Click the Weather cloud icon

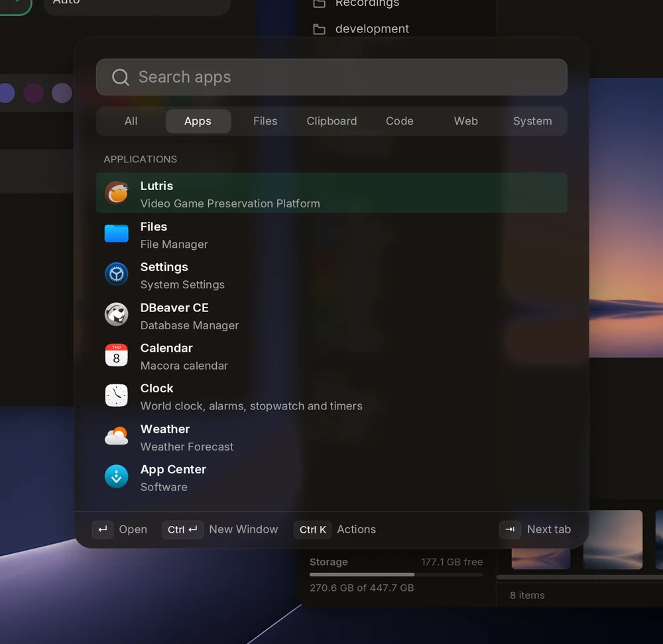click(x=116, y=436)
